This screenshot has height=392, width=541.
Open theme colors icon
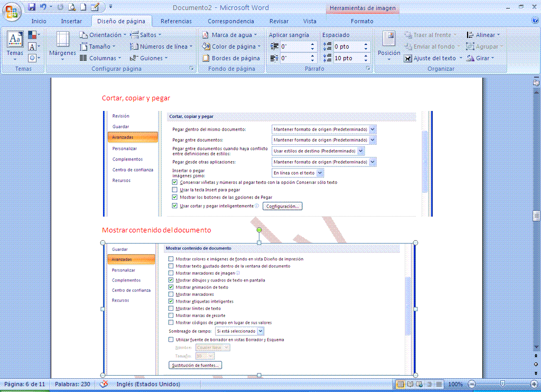point(34,35)
